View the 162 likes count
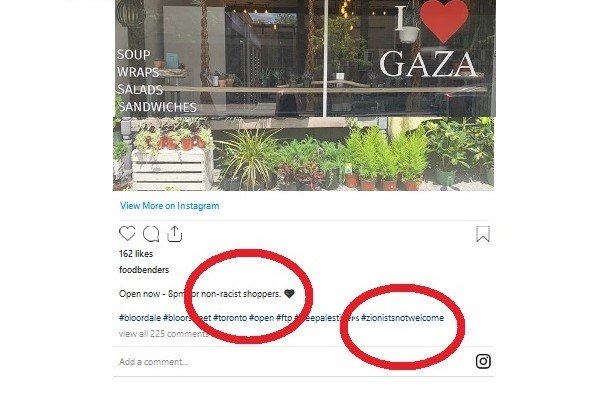Viewport: 600px width, 400px height. click(x=136, y=253)
